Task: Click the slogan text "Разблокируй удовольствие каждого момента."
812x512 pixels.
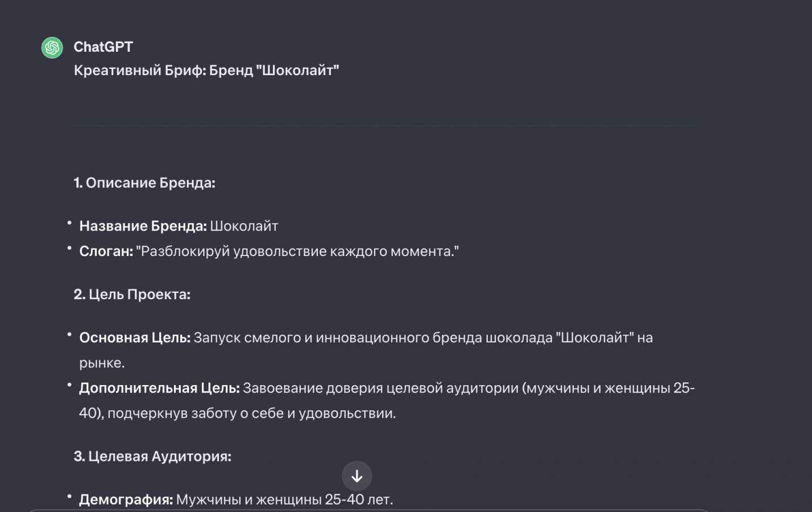Action: 297,251
